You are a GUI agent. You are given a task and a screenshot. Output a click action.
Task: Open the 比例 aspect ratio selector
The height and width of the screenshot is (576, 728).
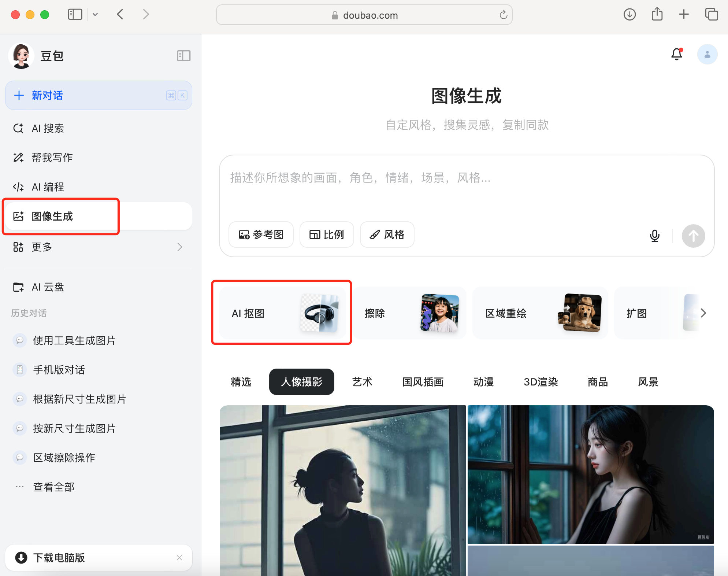327,235
